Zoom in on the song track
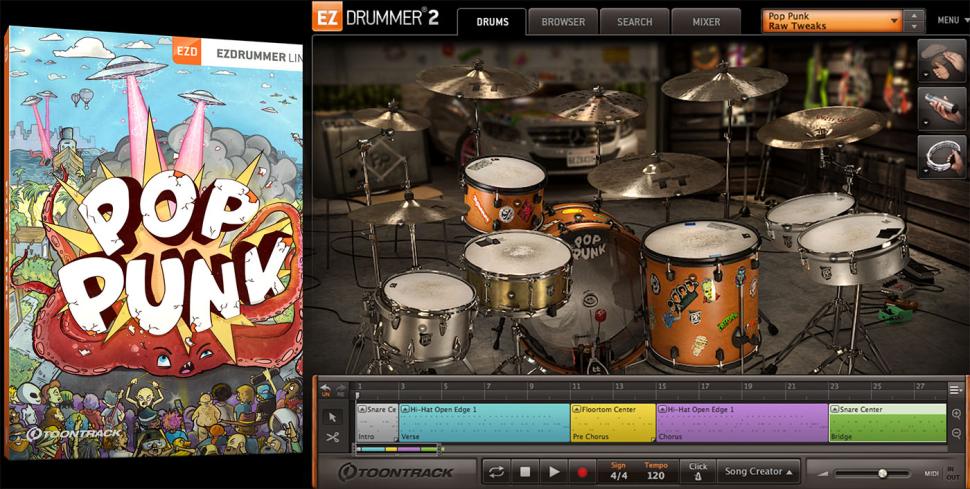The width and height of the screenshot is (970, 489). (957, 414)
